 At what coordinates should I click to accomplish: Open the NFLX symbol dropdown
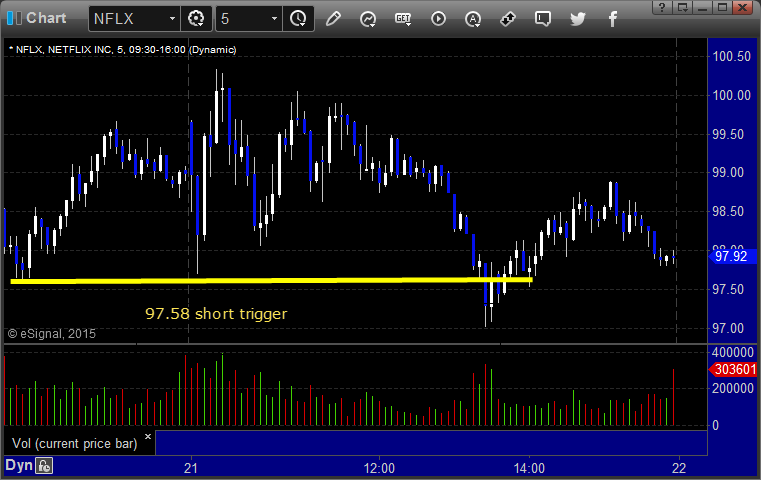click(x=172, y=19)
